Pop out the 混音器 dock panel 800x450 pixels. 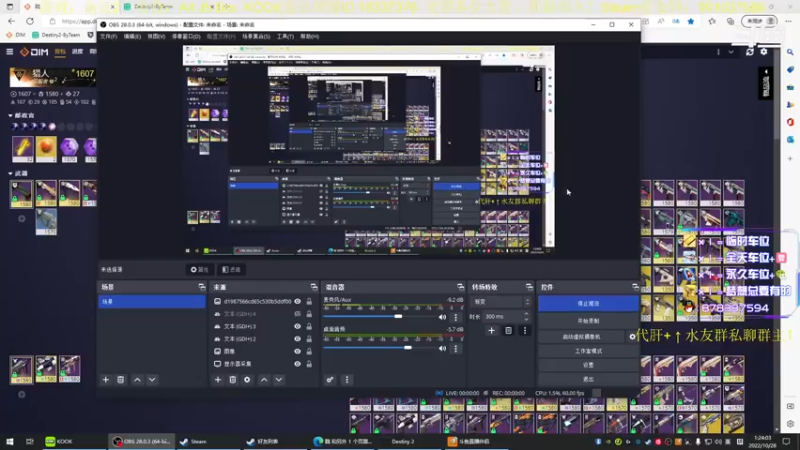click(x=460, y=287)
